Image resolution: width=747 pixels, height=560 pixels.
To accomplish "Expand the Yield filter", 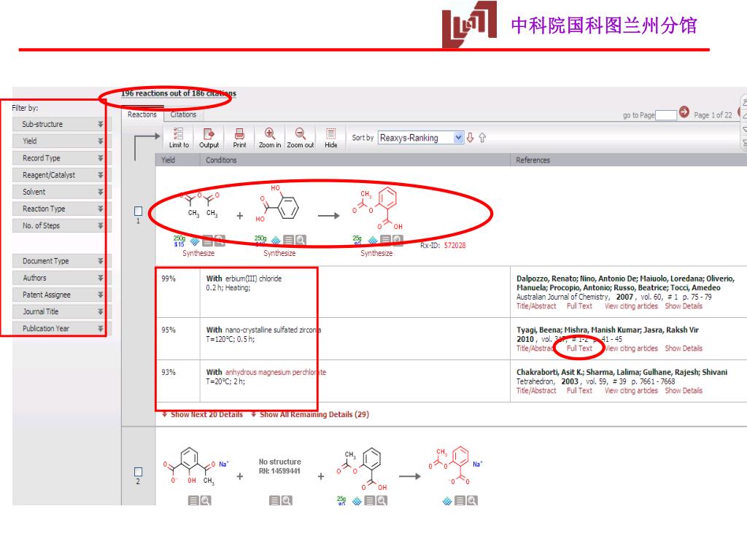I will tap(62, 141).
